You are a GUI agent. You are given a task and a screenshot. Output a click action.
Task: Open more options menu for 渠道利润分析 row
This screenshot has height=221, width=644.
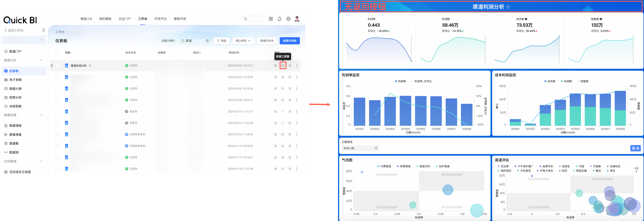click(297, 66)
